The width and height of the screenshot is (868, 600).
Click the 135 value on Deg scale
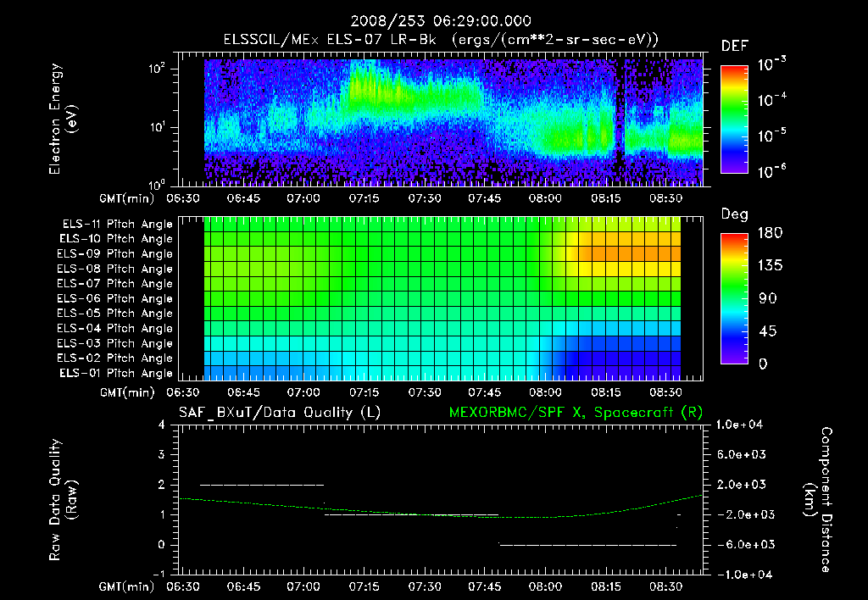click(771, 266)
